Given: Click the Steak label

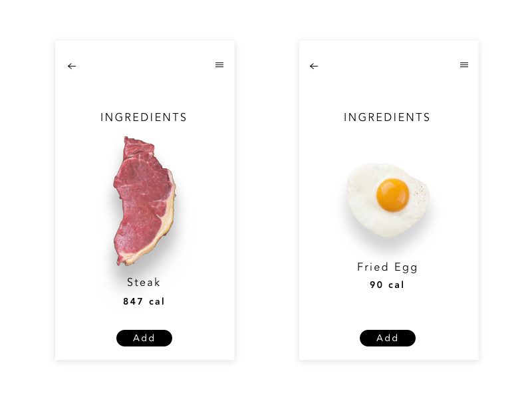Looking at the screenshot, I should pyautogui.click(x=144, y=282).
